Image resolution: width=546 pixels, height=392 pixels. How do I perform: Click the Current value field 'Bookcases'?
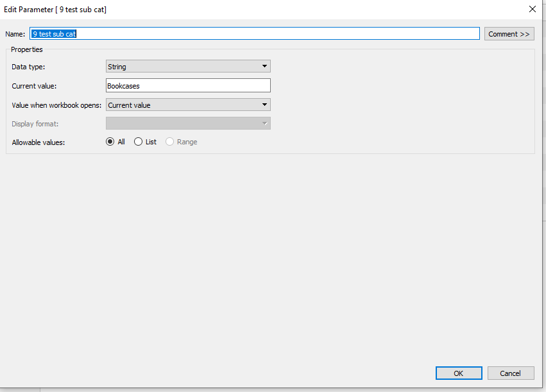188,85
